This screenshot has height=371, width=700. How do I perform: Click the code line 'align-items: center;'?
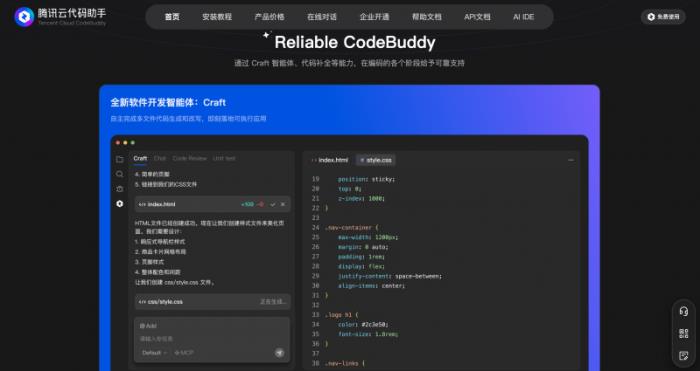tap(371, 286)
